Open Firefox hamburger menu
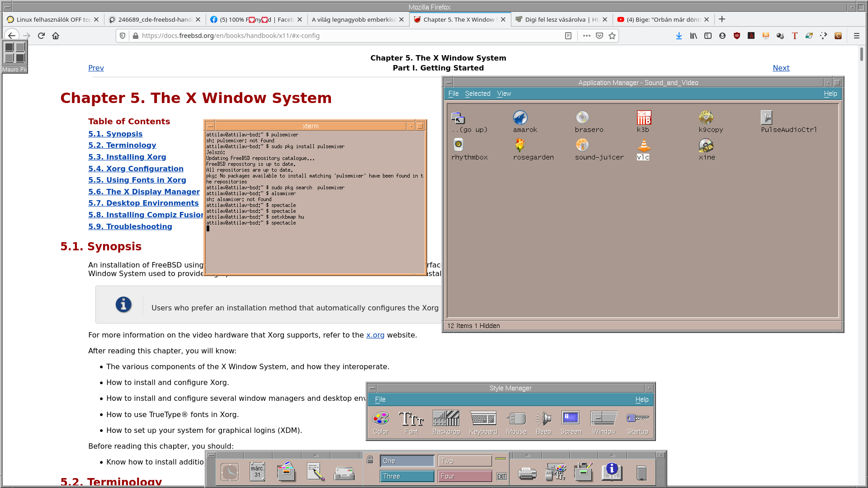868x488 pixels. coord(856,36)
